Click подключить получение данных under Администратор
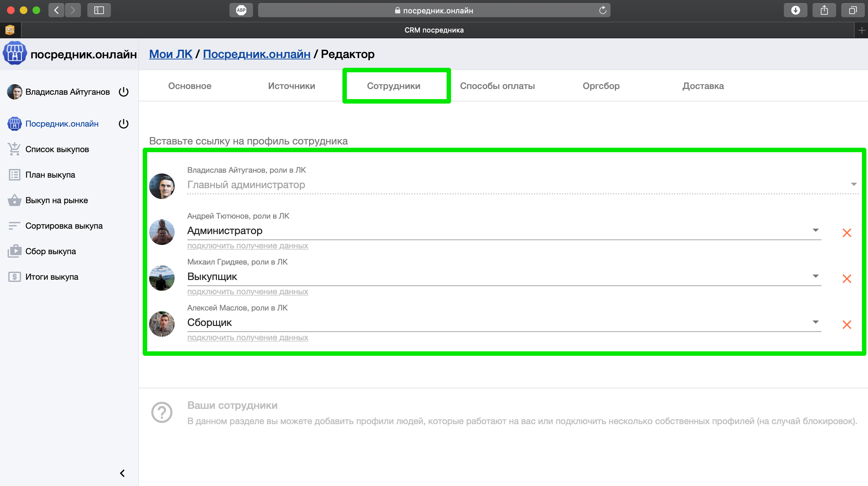The width and height of the screenshot is (868, 486). tap(248, 246)
